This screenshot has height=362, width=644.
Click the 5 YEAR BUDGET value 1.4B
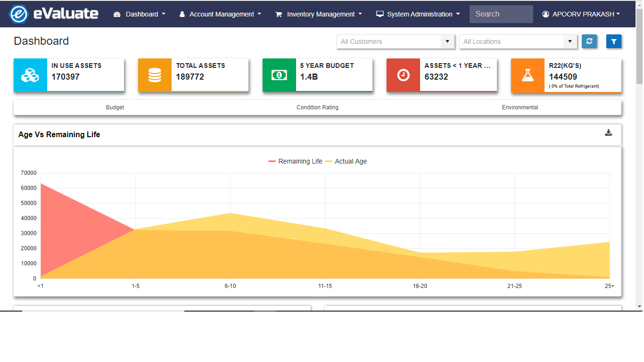309,77
